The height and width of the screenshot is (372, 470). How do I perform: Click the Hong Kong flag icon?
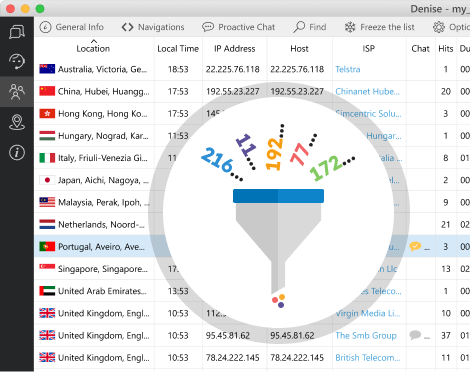coord(47,113)
